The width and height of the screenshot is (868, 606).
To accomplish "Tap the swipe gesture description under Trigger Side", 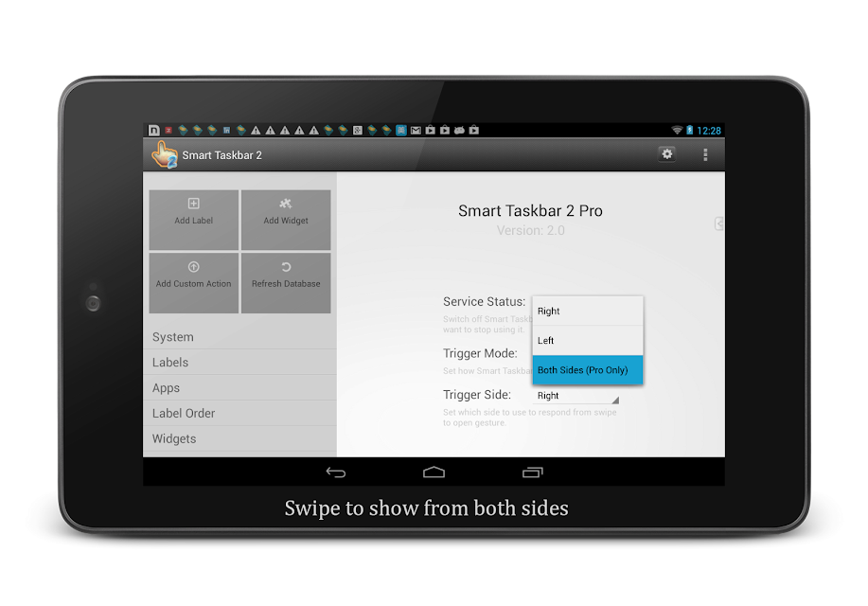I will 529,418.
